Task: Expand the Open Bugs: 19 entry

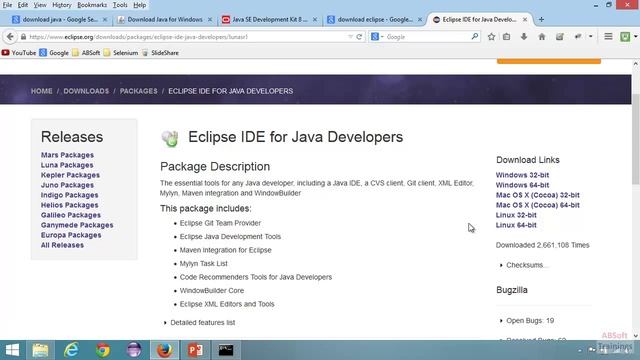Action: tap(527, 320)
